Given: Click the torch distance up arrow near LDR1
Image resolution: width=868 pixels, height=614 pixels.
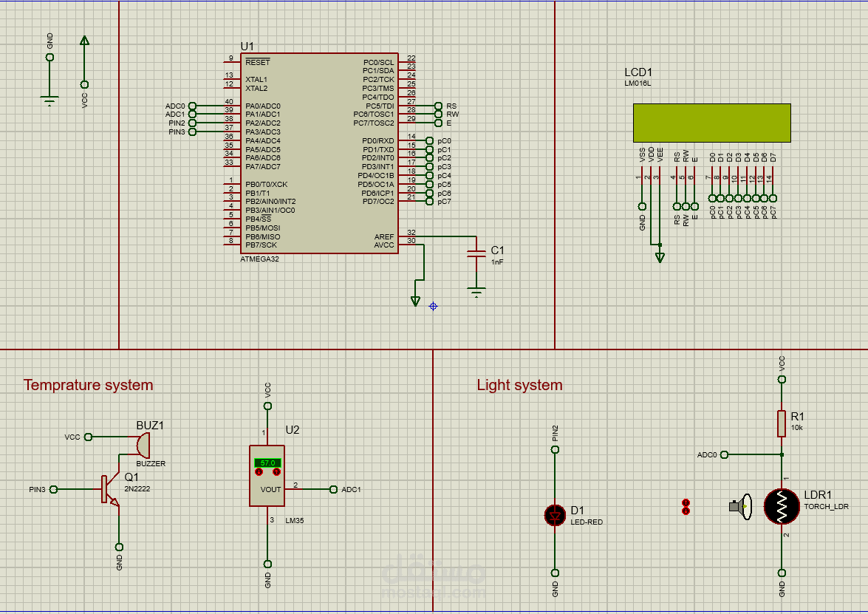Looking at the screenshot, I should pos(686,502).
